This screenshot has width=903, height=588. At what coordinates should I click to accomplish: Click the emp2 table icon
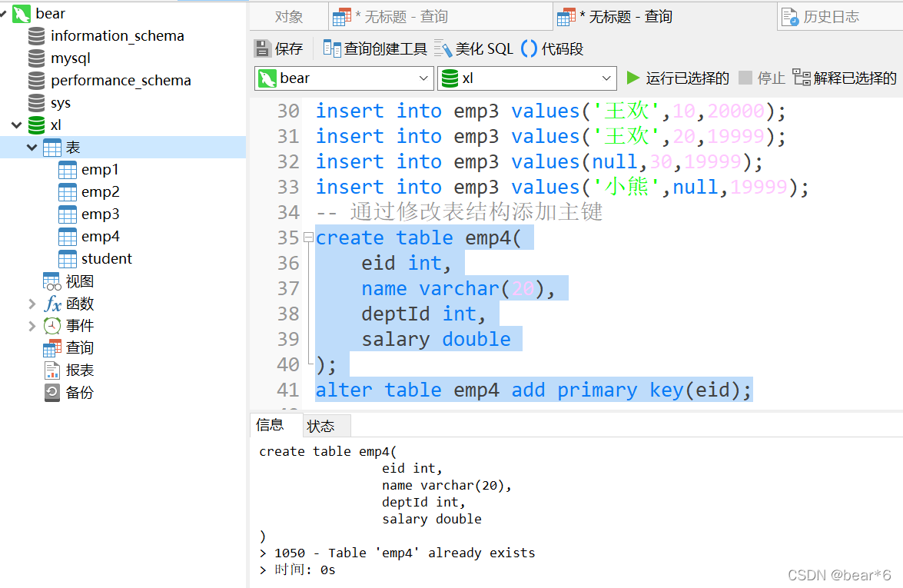[x=68, y=192]
